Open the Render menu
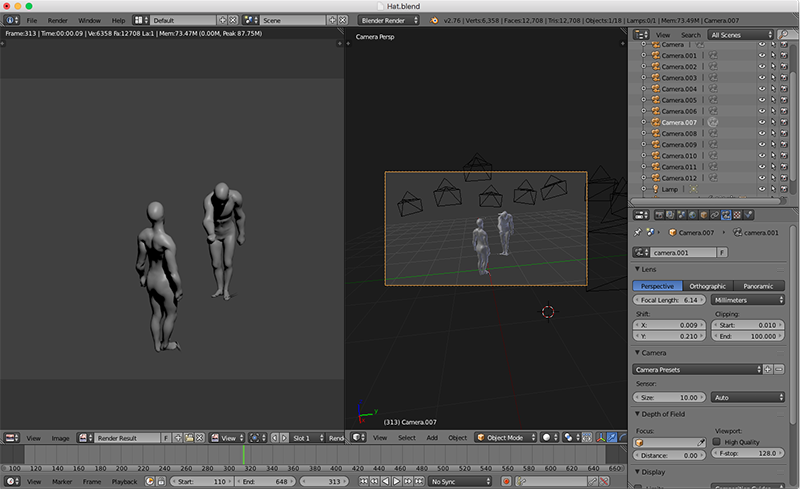800x489 pixels. pos(58,20)
